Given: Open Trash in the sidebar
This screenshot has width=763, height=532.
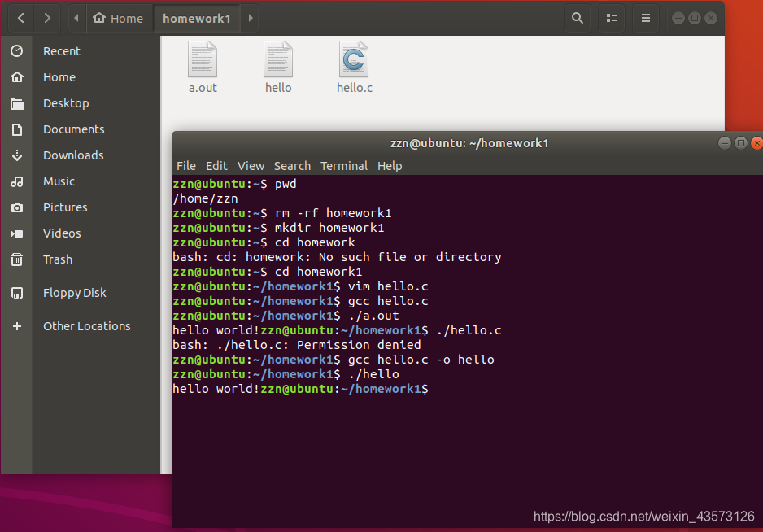Looking at the screenshot, I should [x=58, y=259].
